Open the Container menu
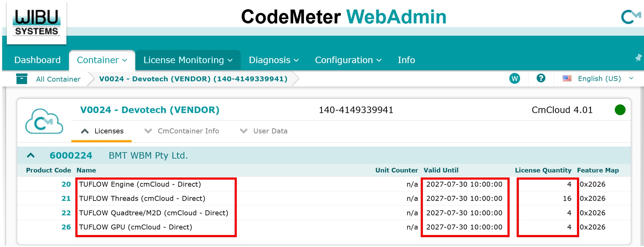Screen dimensions: 644x247 click(102, 60)
